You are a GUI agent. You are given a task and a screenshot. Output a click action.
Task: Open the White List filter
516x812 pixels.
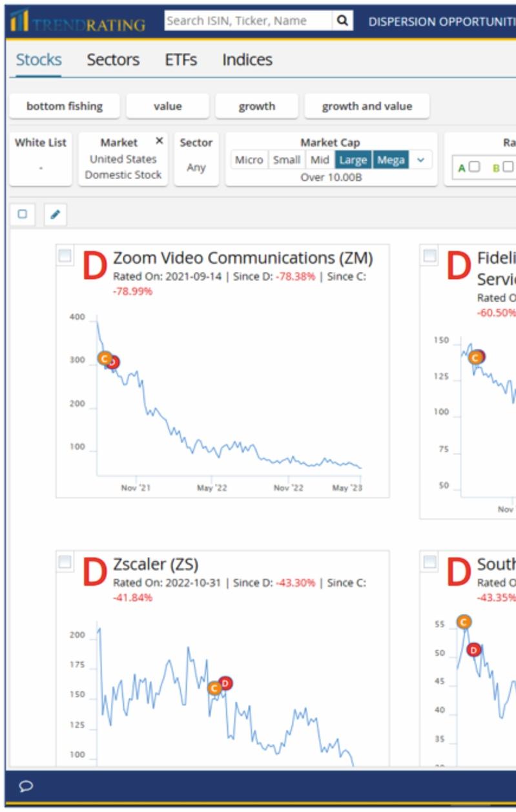click(x=41, y=159)
